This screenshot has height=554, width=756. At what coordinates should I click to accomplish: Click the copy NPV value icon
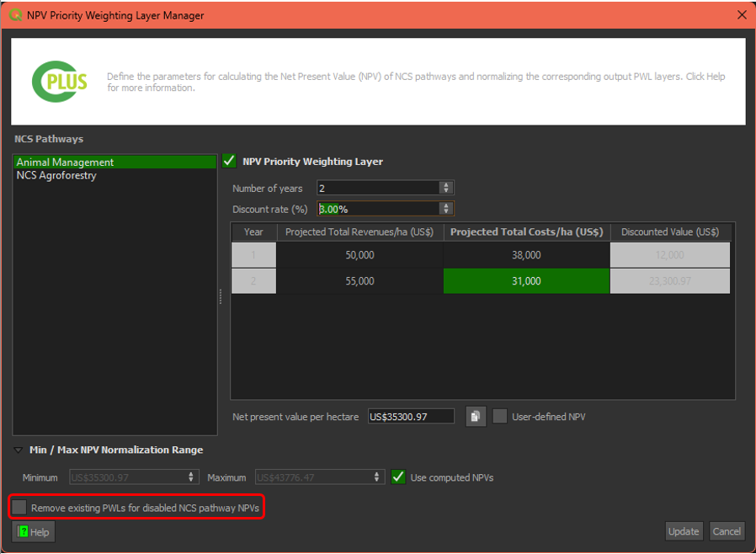click(x=476, y=416)
